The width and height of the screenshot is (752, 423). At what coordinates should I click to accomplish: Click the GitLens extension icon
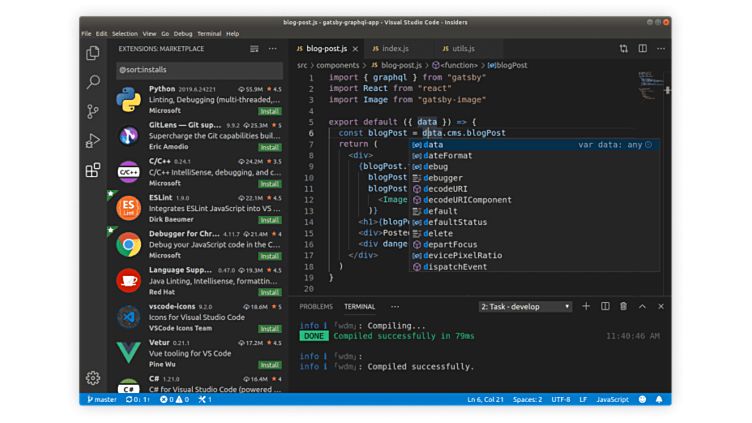click(x=129, y=136)
